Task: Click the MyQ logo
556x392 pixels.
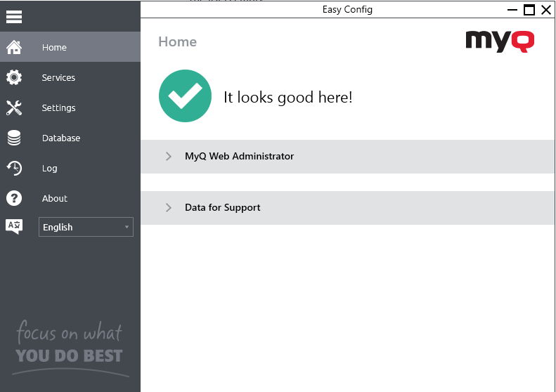Action: (500, 41)
